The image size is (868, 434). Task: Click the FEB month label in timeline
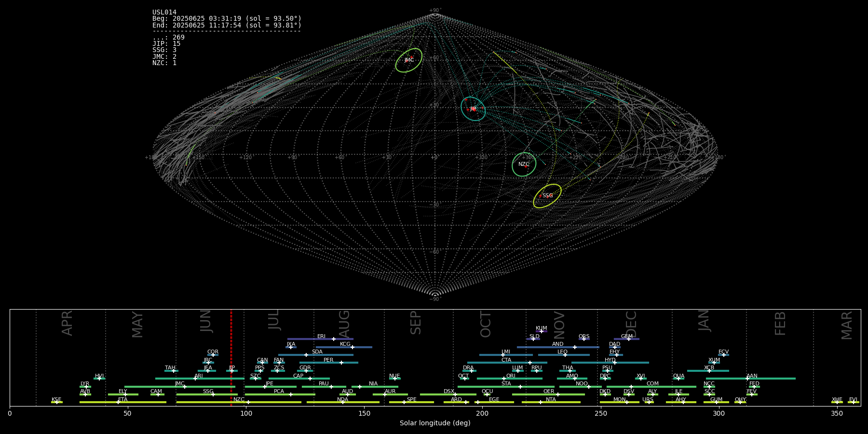point(780,324)
